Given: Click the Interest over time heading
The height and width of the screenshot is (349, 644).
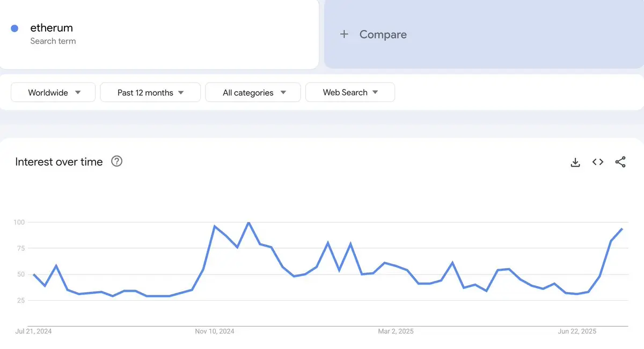Looking at the screenshot, I should [59, 162].
